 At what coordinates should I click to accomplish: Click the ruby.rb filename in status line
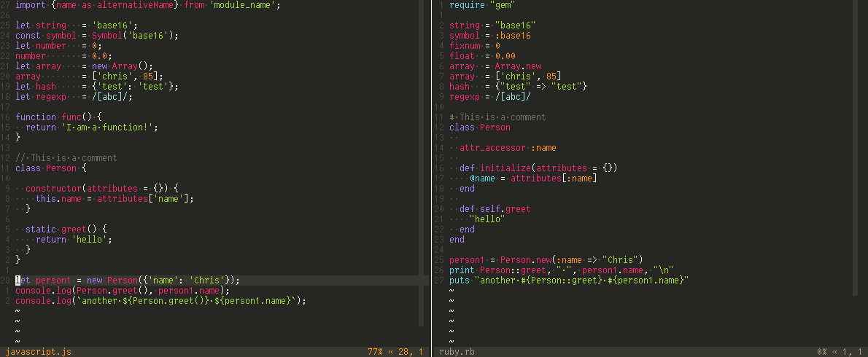tap(457, 352)
